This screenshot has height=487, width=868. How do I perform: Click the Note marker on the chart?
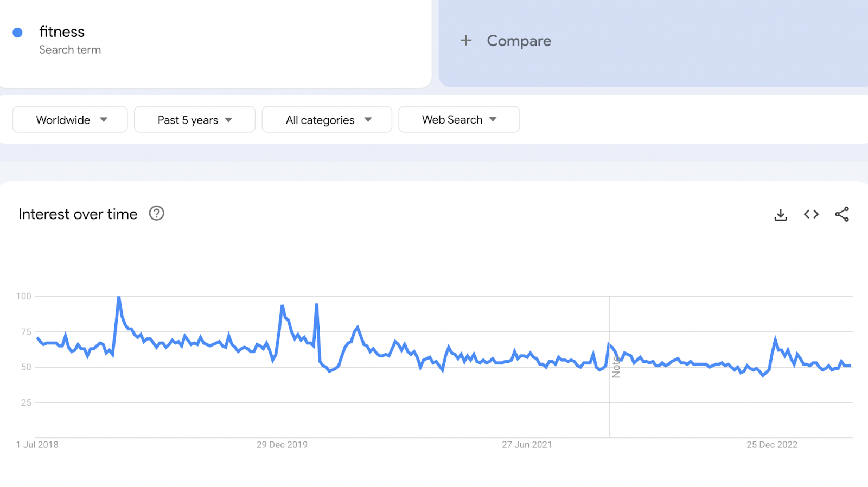(x=616, y=367)
